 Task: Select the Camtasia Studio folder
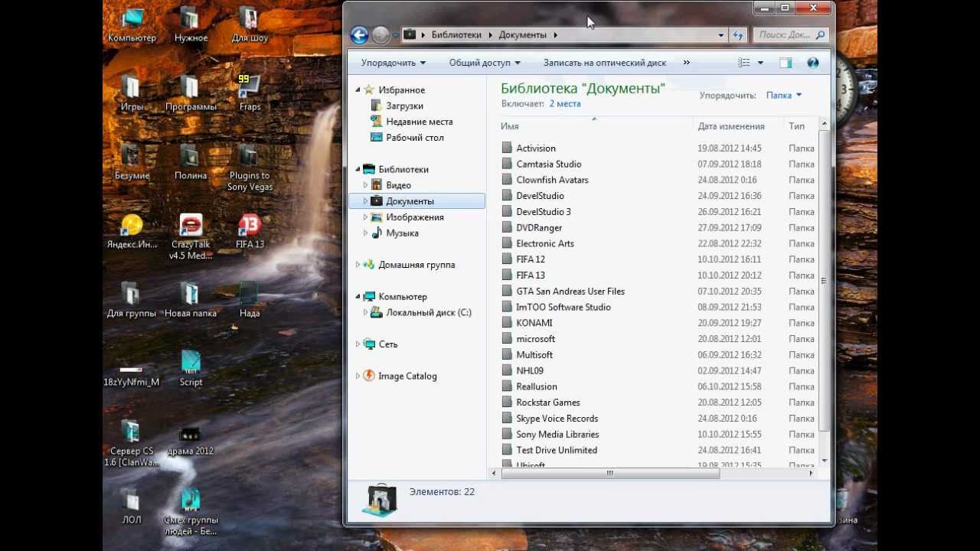(549, 165)
